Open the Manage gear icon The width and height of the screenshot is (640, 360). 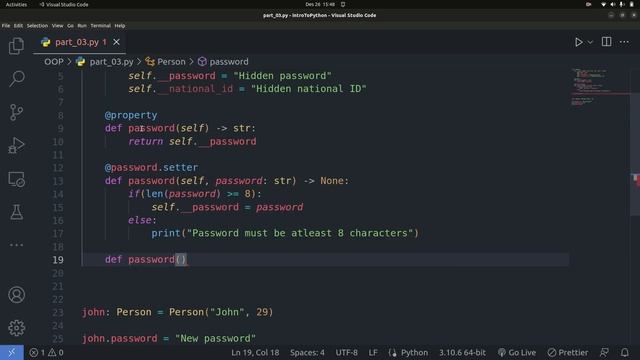click(16, 328)
